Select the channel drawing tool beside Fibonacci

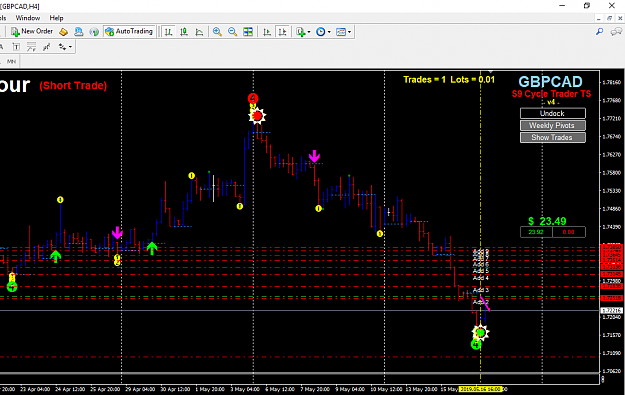coord(47,47)
